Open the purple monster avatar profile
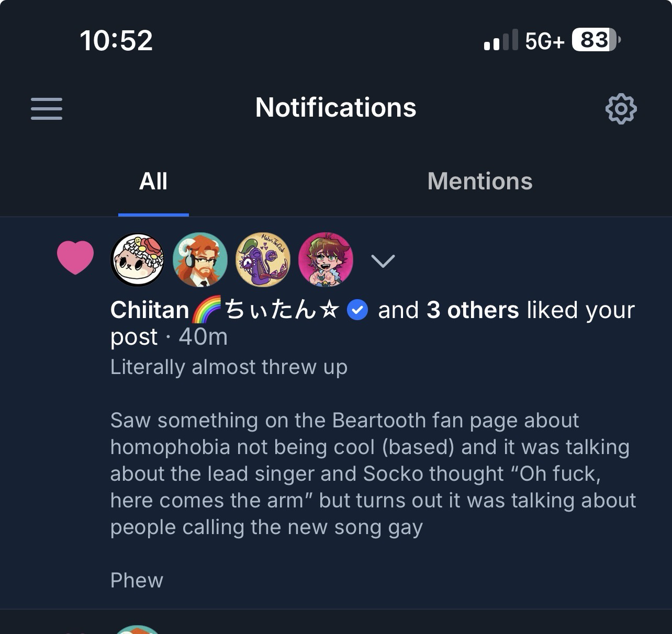 click(x=263, y=260)
